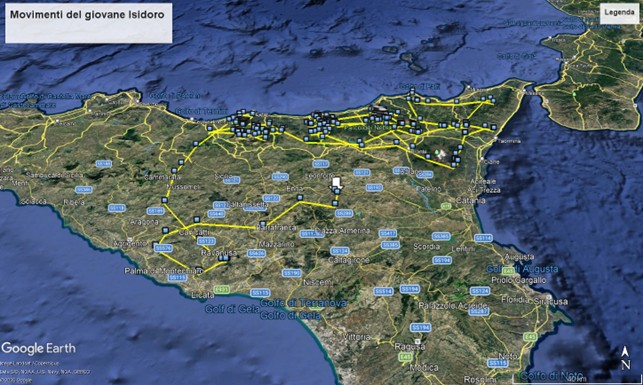This screenshot has width=643, height=385.
Task: Click the SS194 shield below Scordia
Action: (442, 260)
